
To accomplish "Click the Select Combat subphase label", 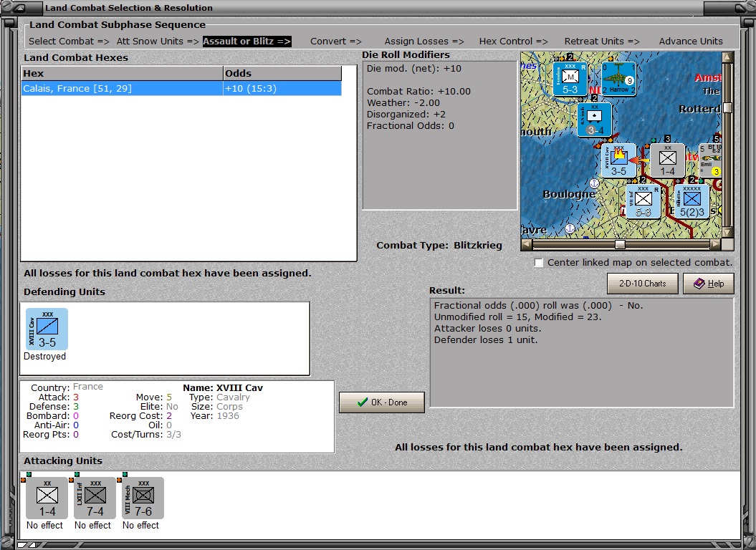I will (x=69, y=42).
